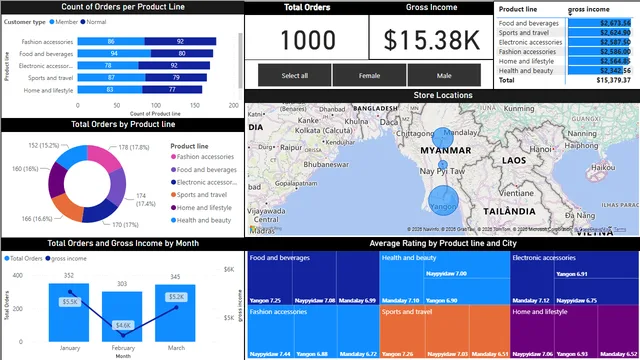Select dark blue donut slice 170
Screen dimensions: 640x360
(100, 212)
